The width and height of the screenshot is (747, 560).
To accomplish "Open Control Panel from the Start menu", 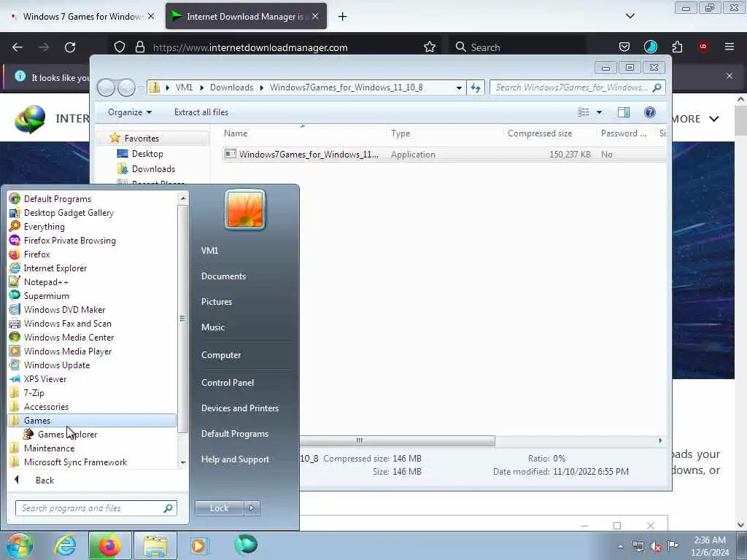I will [x=228, y=383].
